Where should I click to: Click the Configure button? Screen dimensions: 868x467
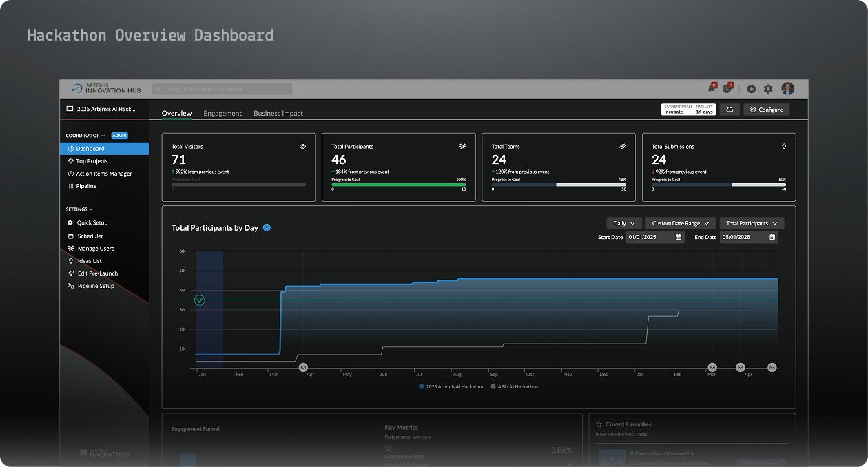coord(766,109)
